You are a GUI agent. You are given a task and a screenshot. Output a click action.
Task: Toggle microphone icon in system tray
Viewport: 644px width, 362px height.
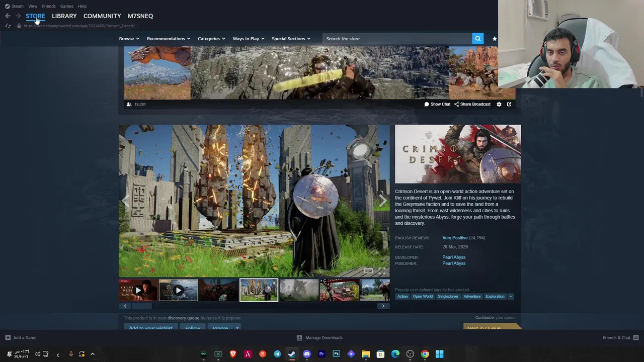[70, 354]
